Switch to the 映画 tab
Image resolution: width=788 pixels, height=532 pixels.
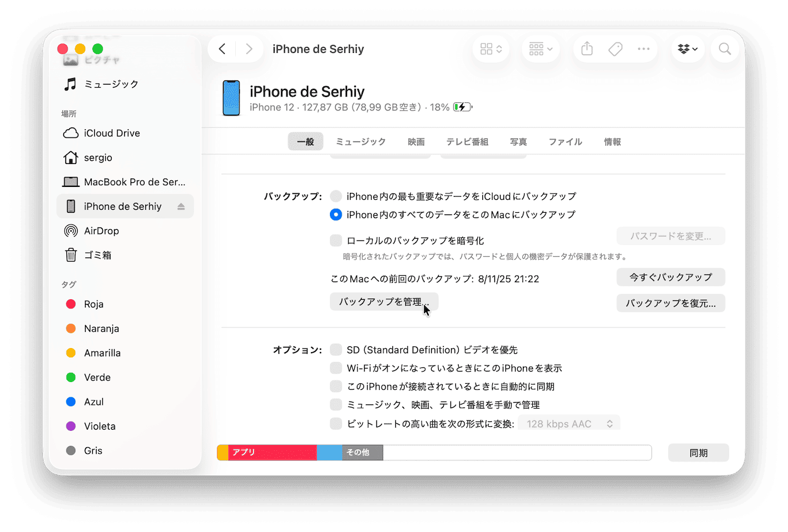click(416, 142)
